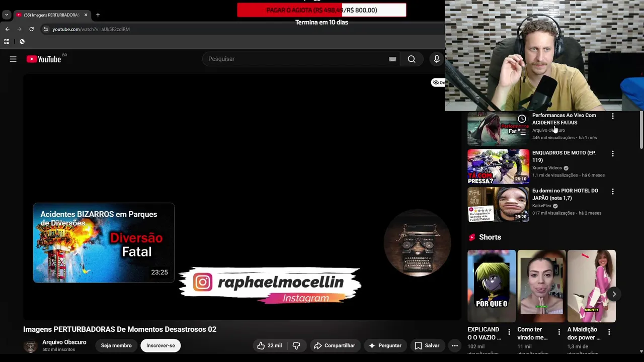The width and height of the screenshot is (644, 362).
Task: Click the 22 mil like count
Action: pos(275,345)
